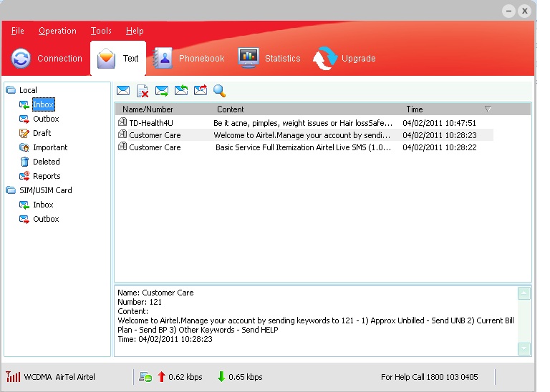The width and height of the screenshot is (550, 392).
Task: Open the Phonebook tab
Action: [189, 58]
